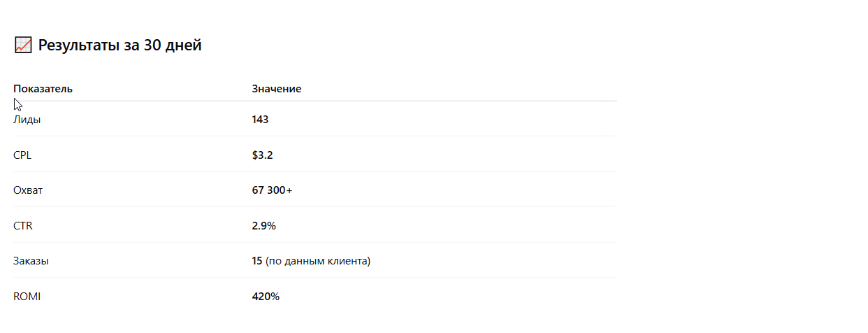Viewport: 868px width, 333px height.
Task: Click the CTR value 2.9%
Action: [x=264, y=226]
